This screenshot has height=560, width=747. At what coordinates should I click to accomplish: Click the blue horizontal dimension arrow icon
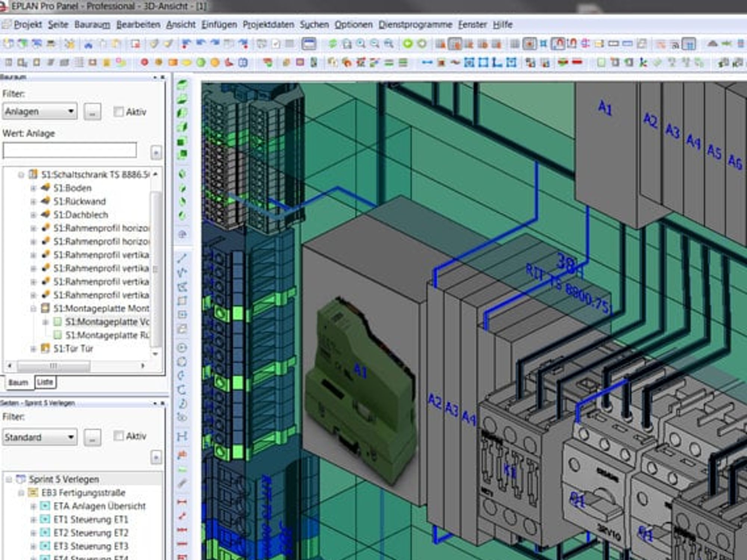pos(427,62)
